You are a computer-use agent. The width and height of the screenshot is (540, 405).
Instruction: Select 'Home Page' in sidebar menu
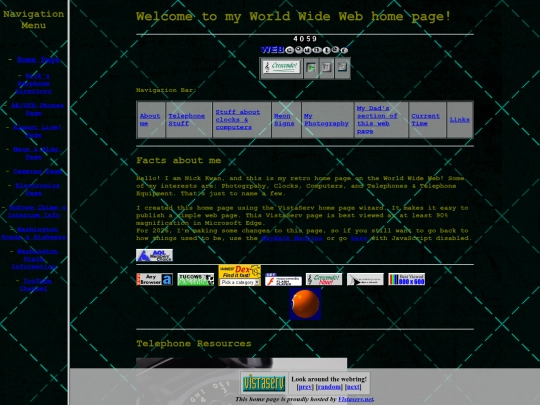tap(38, 60)
